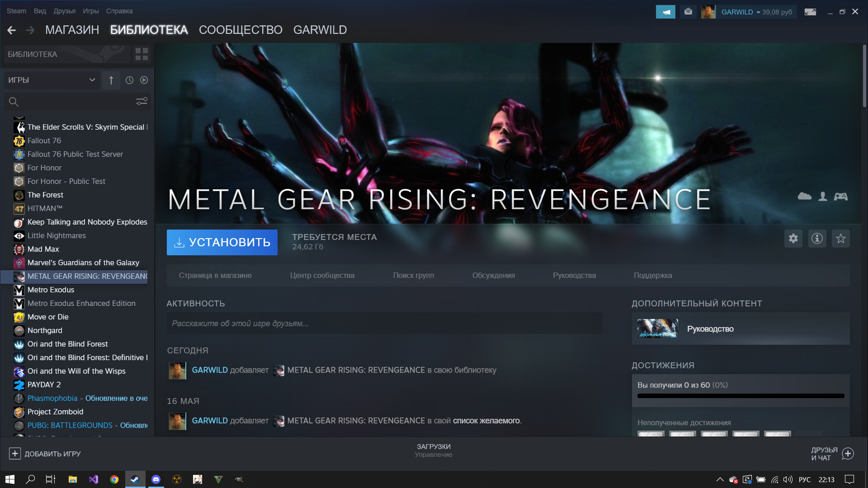This screenshot has height=488, width=868.
Task: Click УСТАНОВИТЬ to install the game
Action: pyautogui.click(x=222, y=242)
